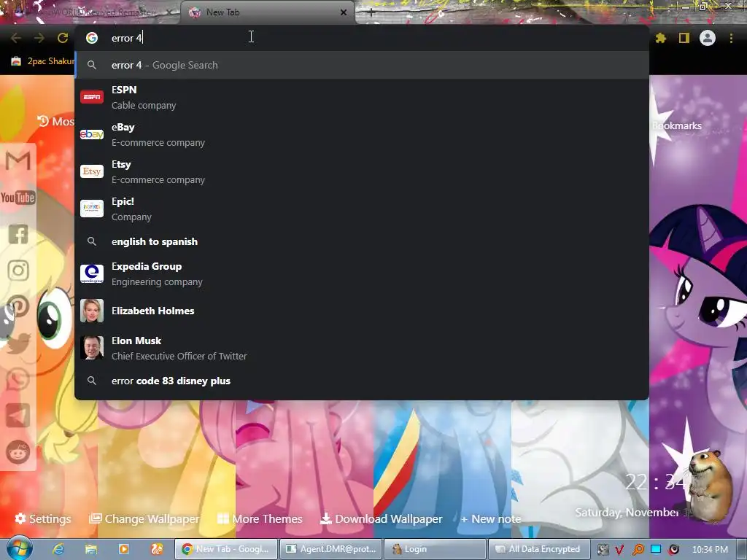Image resolution: width=747 pixels, height=560 pixels.
Task: Open Instagram from sidebar
Action: click(18, 271)
